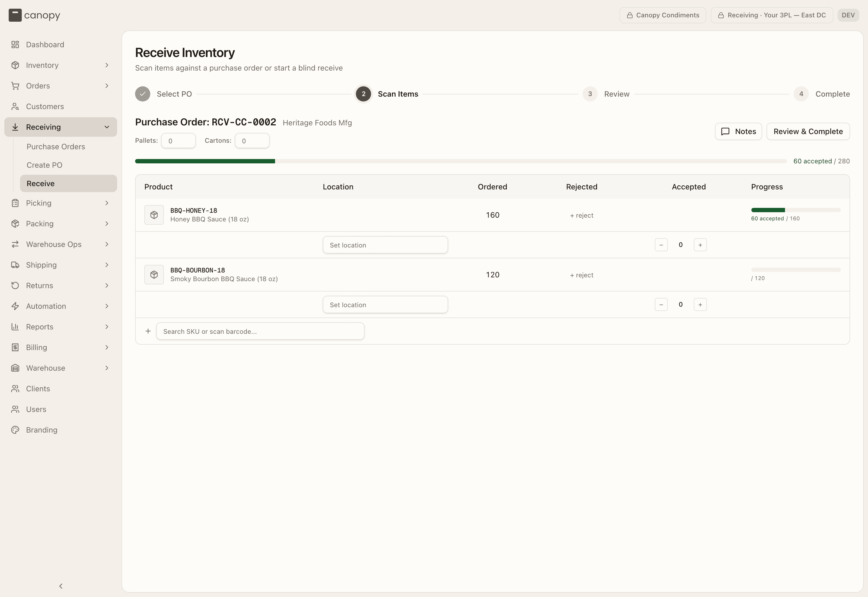Expand the Packing menu chevron
Viewport: 868px width, 597px height.
(x=107, y=224)
